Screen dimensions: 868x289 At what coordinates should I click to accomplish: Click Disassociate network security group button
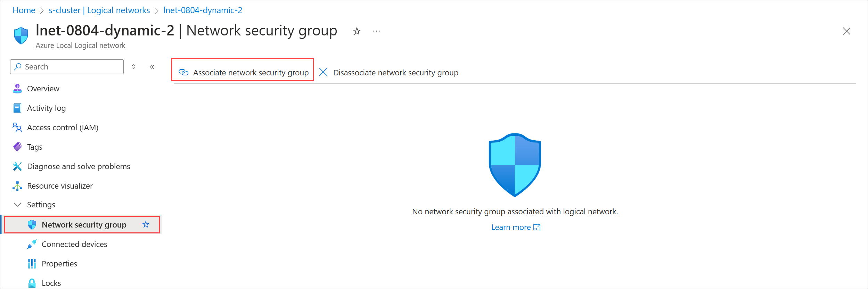point(388,73)
